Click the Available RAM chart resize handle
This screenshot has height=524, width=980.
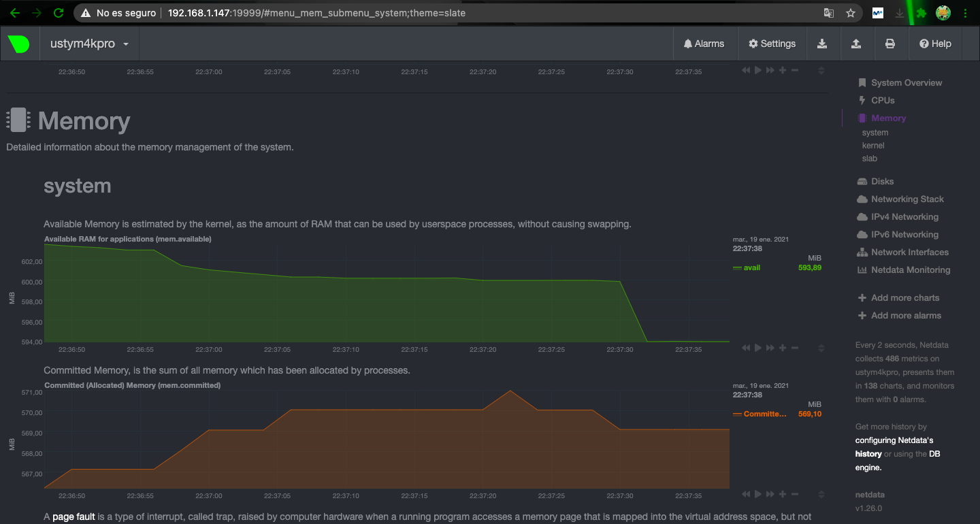point(821,348)
